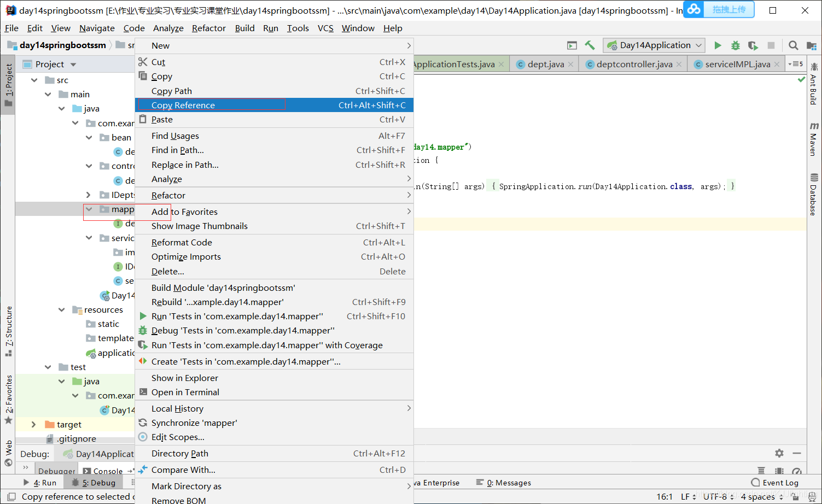Viewport: 822px width, 504px height.
Task: Open the VCS menu
Action: point(325,28)
